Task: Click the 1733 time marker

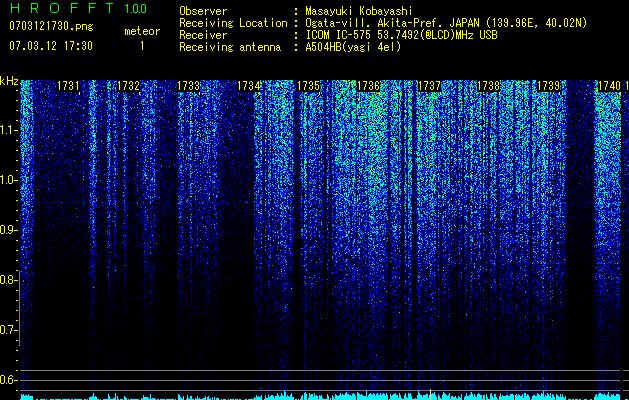Action: (188, 86)
